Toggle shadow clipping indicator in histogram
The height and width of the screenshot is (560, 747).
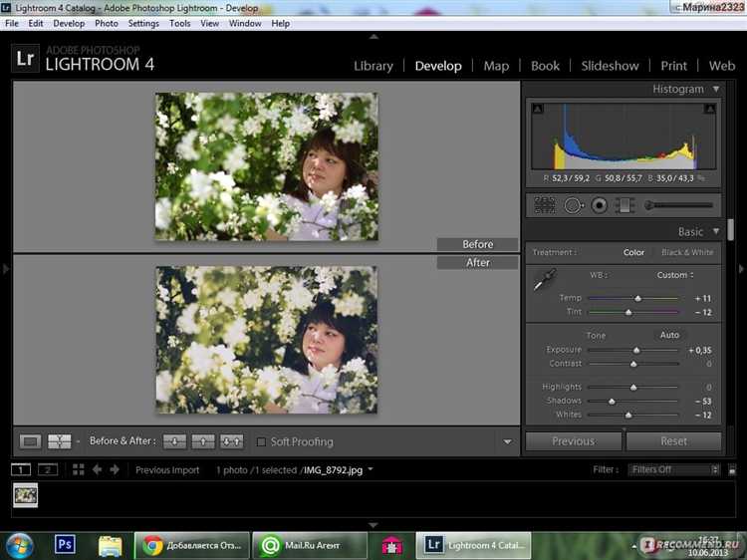click(538, 109)
